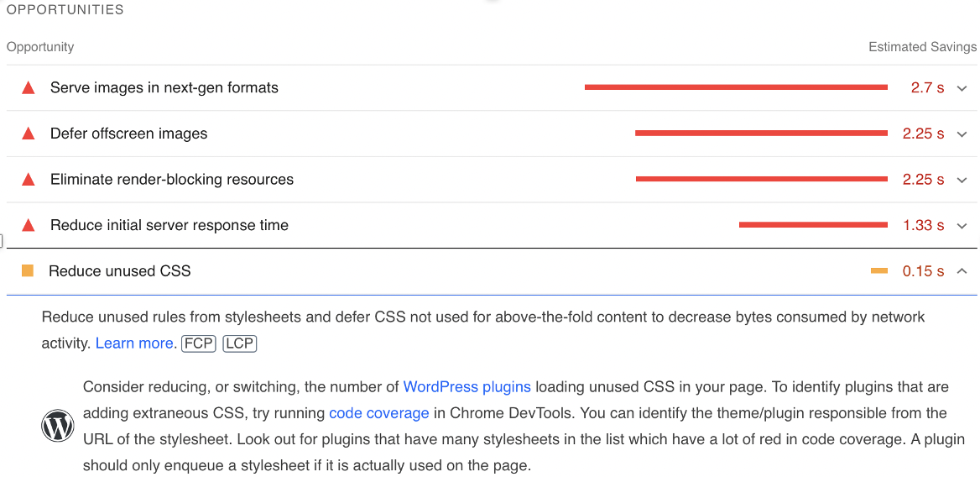This screenshot has width=980, height=477.
Task: Collapse the Reduce unused CSS section
Action: [962, 270]
